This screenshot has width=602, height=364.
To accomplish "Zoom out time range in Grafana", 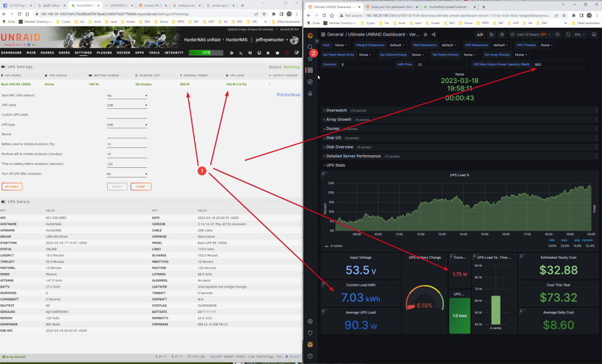I will [x=557, y=34].
